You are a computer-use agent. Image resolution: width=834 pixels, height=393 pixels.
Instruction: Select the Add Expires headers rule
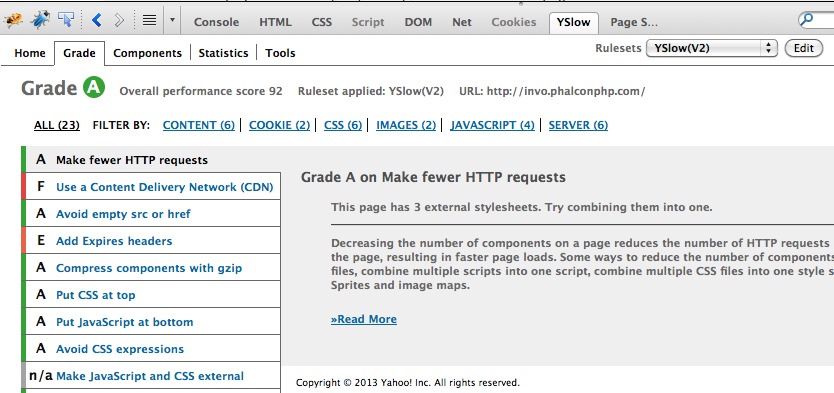point(151,240)
